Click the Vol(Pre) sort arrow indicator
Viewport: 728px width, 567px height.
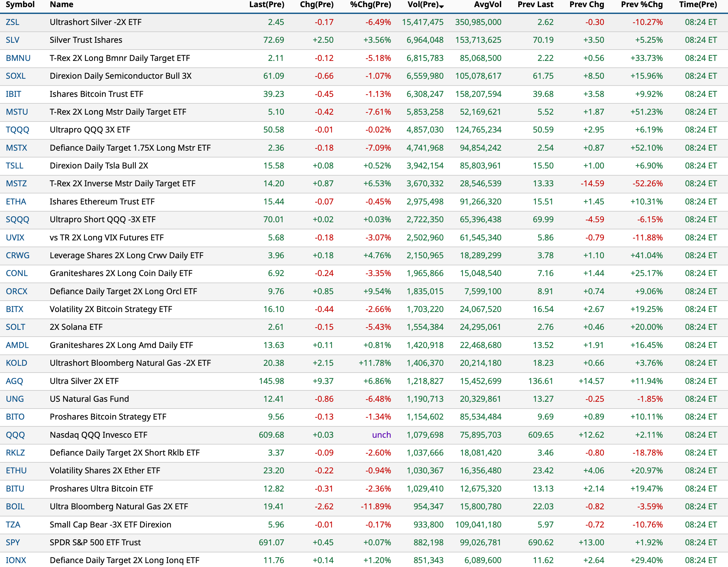[441, 7]
